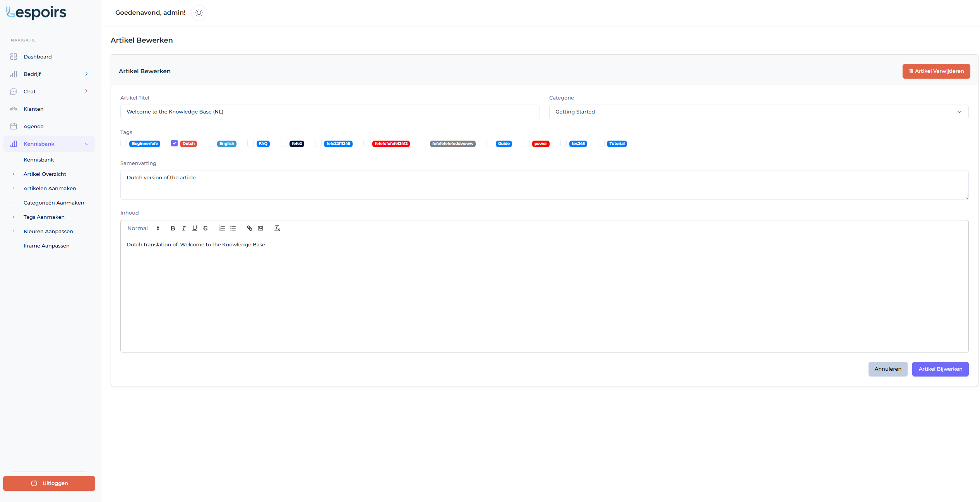This screenshot has height=502, width=980.
Task: Enable the FAQ tag checkbox
Action: click(x=251, y=143)
